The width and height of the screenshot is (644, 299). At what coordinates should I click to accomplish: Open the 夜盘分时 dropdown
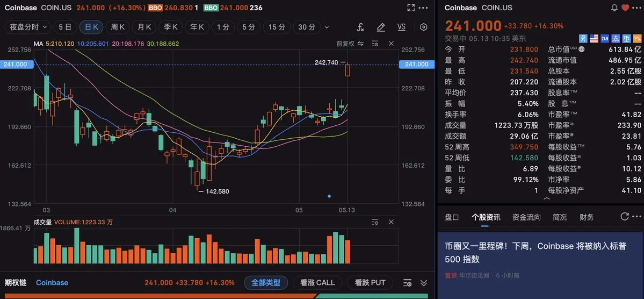click(x=28, y=27)
